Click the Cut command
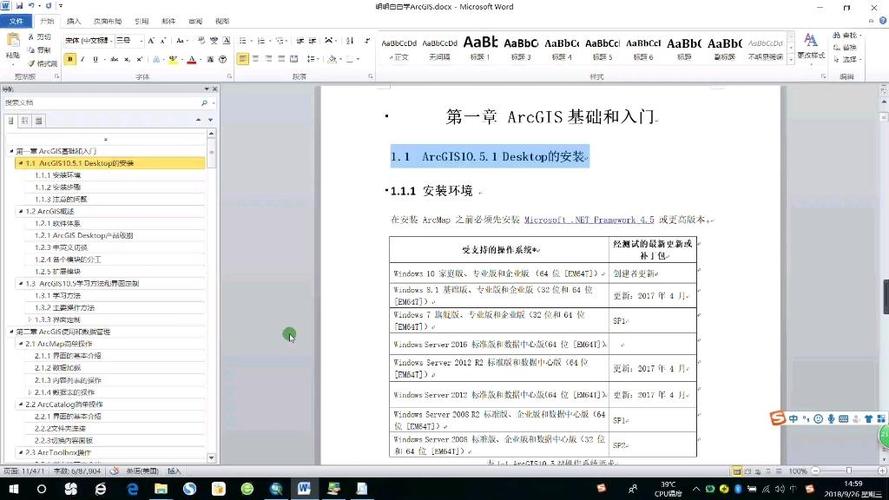The image size is (889, 500). pyautogui.click(x=40, y=37)
